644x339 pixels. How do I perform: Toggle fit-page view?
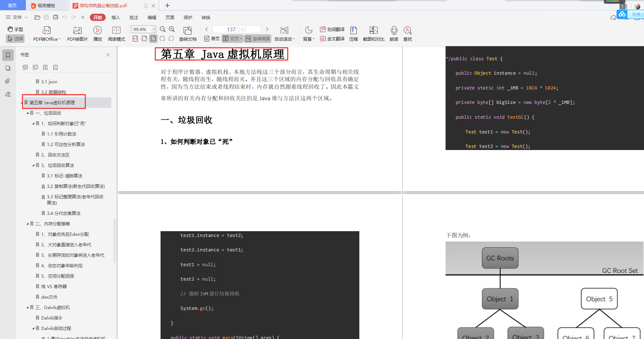[x=144, y=39]
